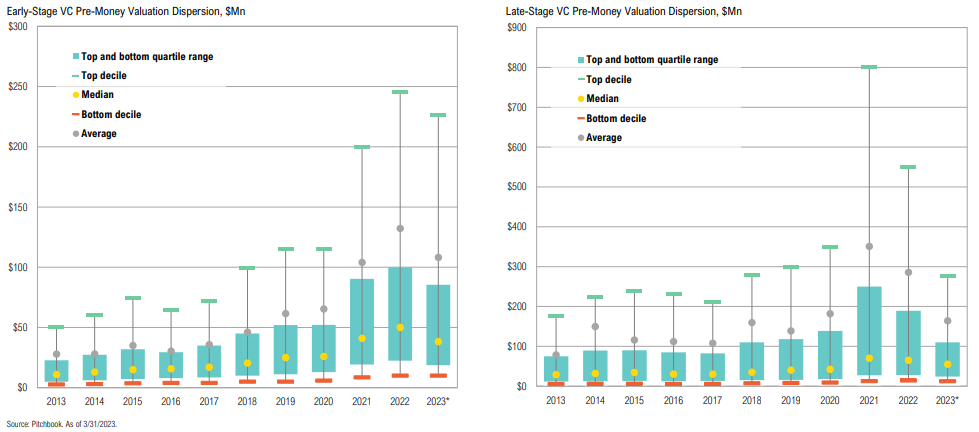Click the 2021 average dot in Late-Stage chart
The height and width of the screenshot is (432, 979).
(x=869, y=246)
